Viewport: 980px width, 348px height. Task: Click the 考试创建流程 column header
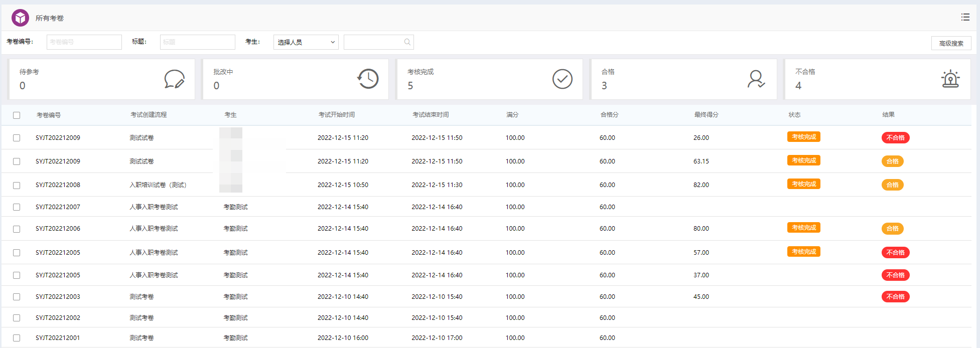[149, 115]
